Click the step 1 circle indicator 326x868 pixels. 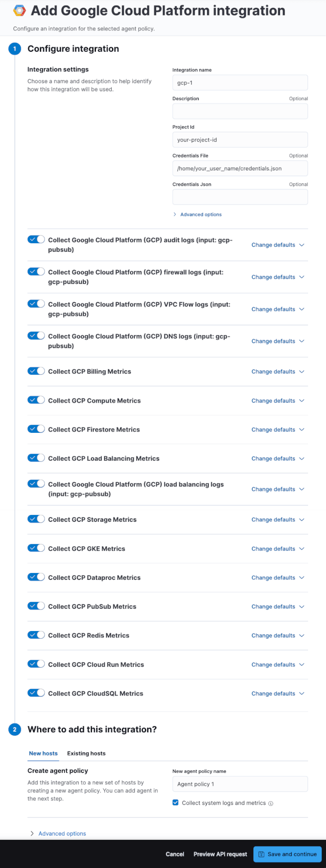click(15, 49)
